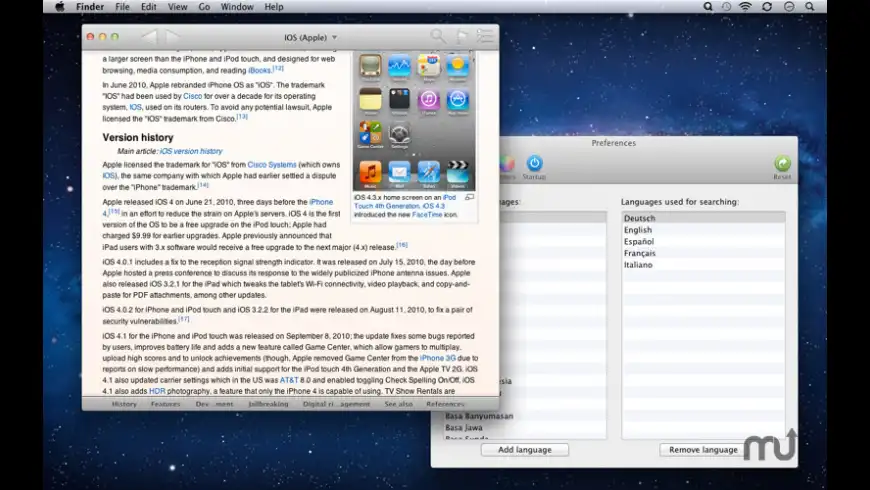This screenshot has width=870, height=490.
Task: Select Français in search languages list
Action: (639, 253)
